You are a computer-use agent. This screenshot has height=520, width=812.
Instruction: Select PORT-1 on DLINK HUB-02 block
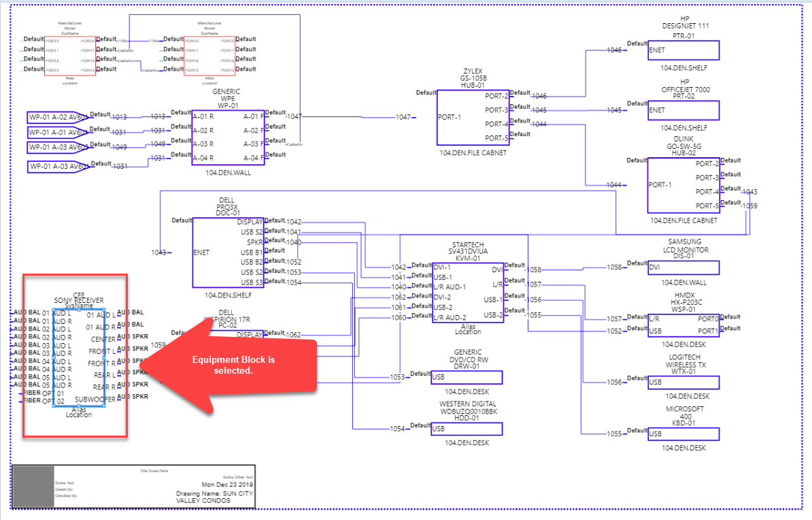[660, 184]
